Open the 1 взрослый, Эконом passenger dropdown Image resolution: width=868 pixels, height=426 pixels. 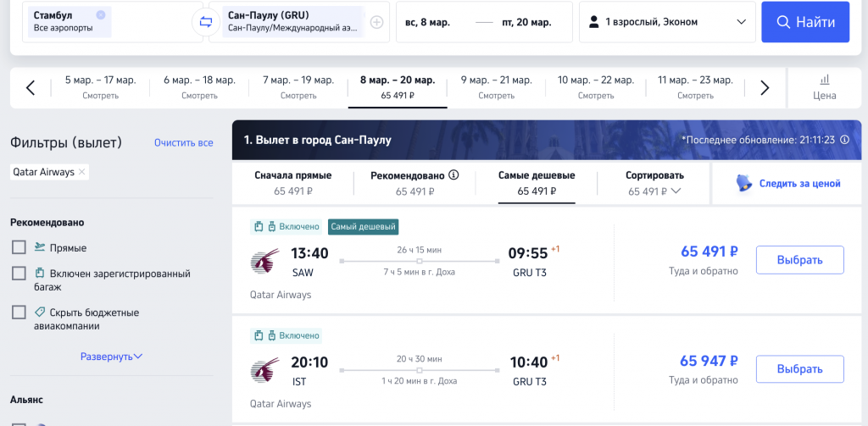point(667,22)
